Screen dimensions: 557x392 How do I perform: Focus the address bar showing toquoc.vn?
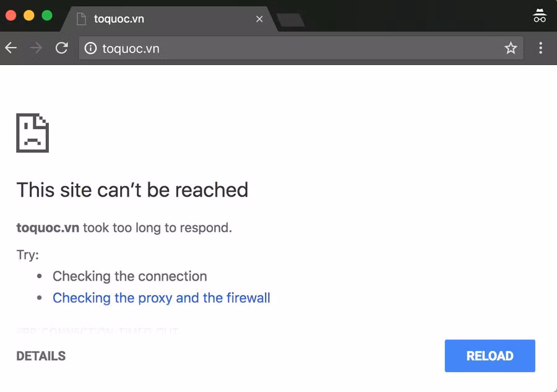[297, 48]
